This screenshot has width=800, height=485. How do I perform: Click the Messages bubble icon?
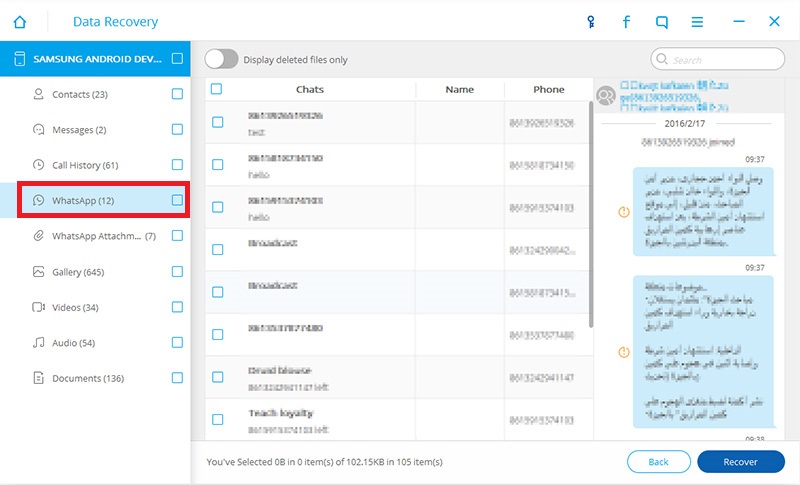pyautogui.click(x=38, y=130)
